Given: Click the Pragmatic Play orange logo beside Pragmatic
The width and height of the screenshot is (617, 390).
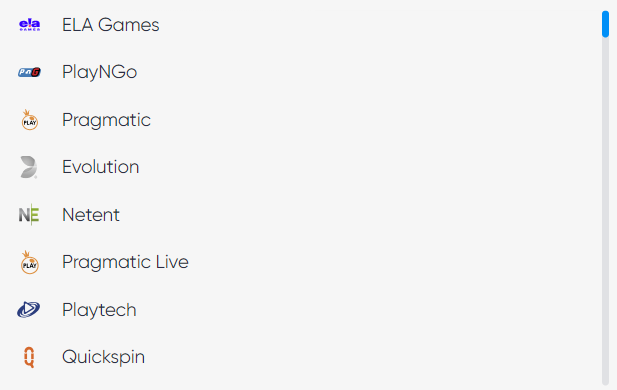Looking at the screenshot, I should [30, 120].
